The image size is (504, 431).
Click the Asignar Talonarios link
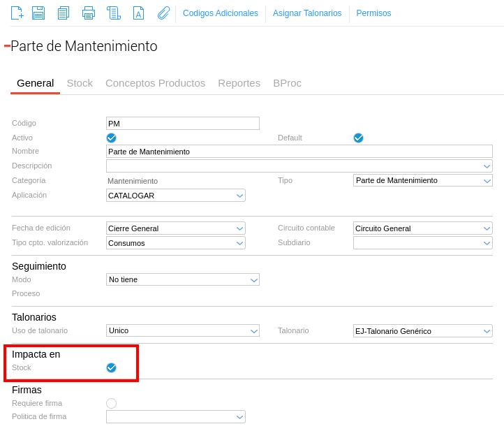pos(307,13)
